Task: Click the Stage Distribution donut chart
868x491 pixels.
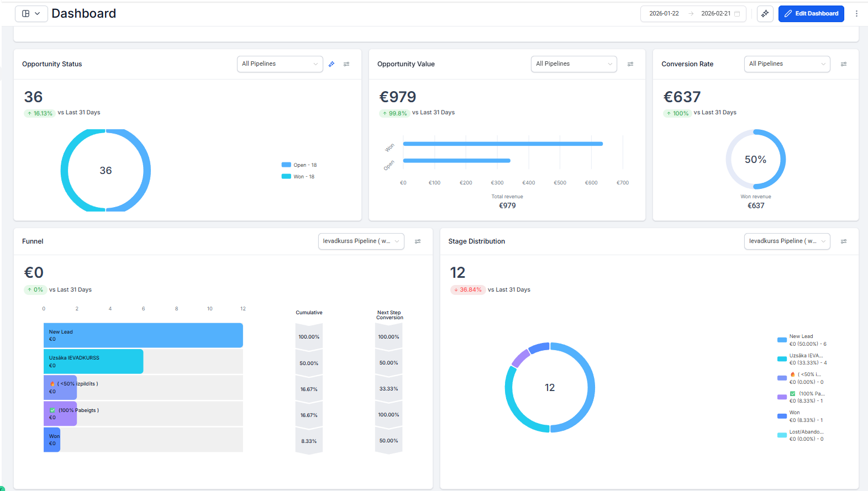Action: (550, 388)
